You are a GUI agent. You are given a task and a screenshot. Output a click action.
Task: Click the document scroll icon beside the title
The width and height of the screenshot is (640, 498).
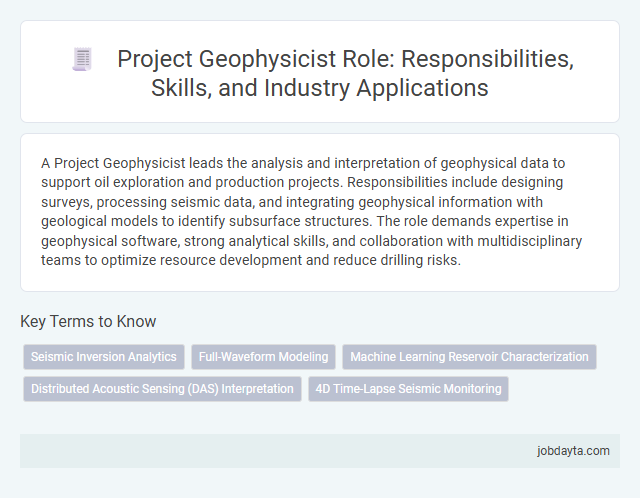tap(82, 59)
